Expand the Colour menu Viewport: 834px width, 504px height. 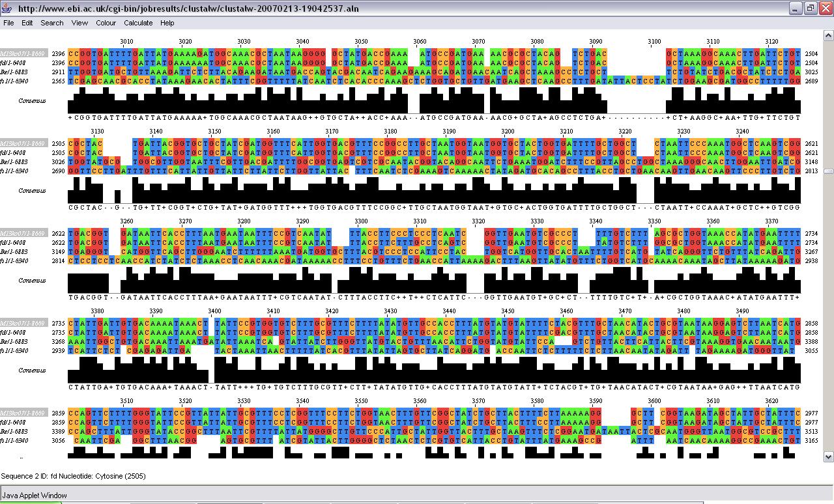(x=106, y=23)
